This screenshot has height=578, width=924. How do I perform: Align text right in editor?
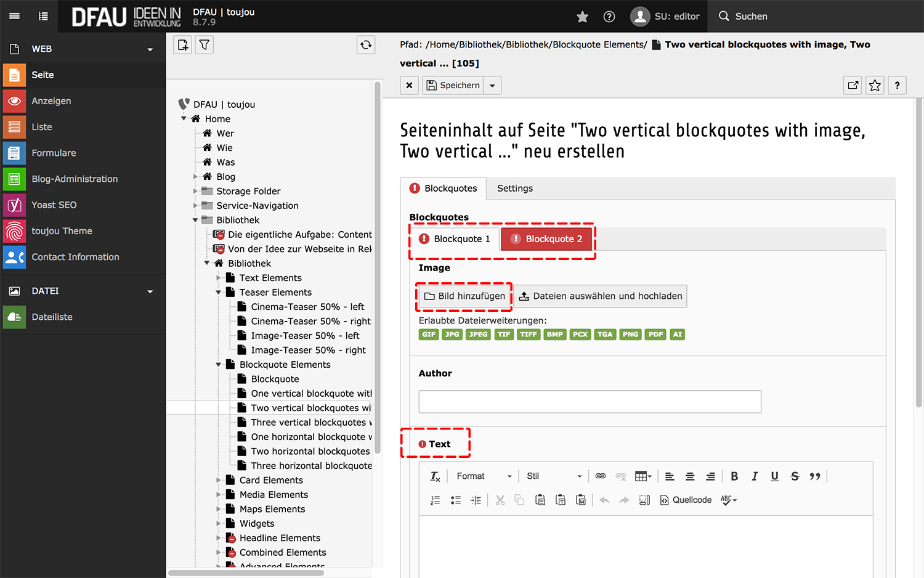[710, 476]
